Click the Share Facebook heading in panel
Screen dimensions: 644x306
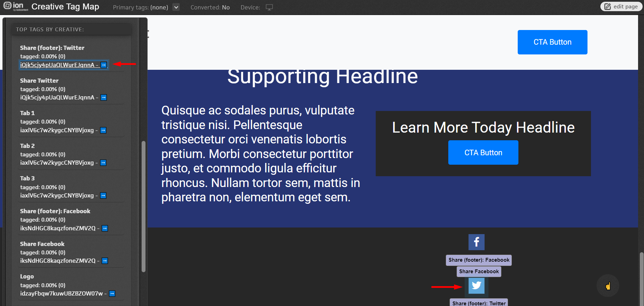click(x=42, y=244)
